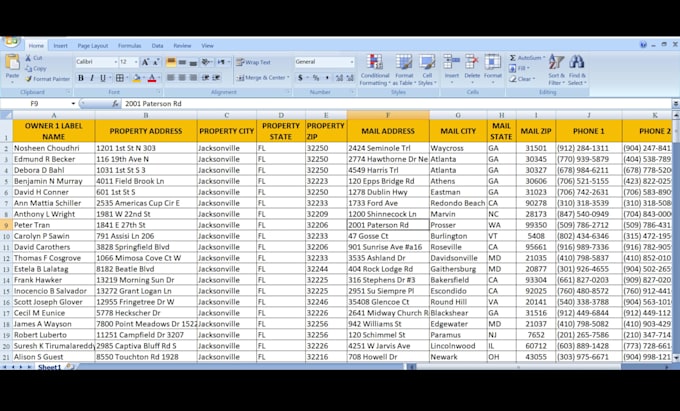680x411 pixels.
Task: Open Cell Styles gallery
Action: coord(427,70)
